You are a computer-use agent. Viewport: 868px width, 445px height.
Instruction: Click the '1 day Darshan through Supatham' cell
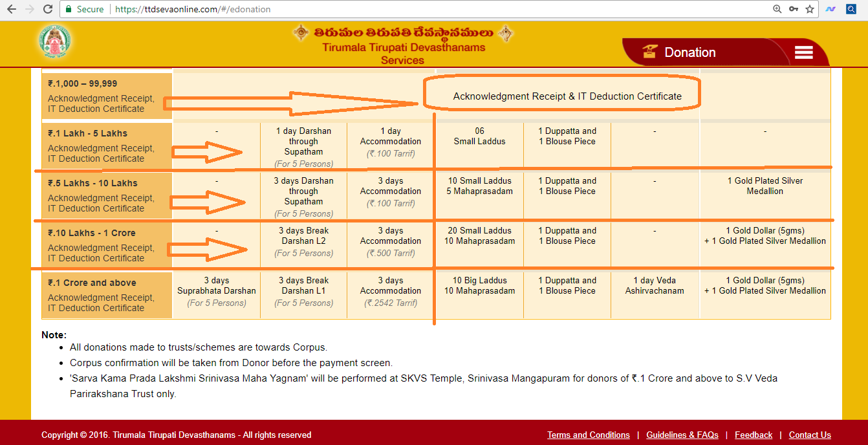tap(303, 147)
